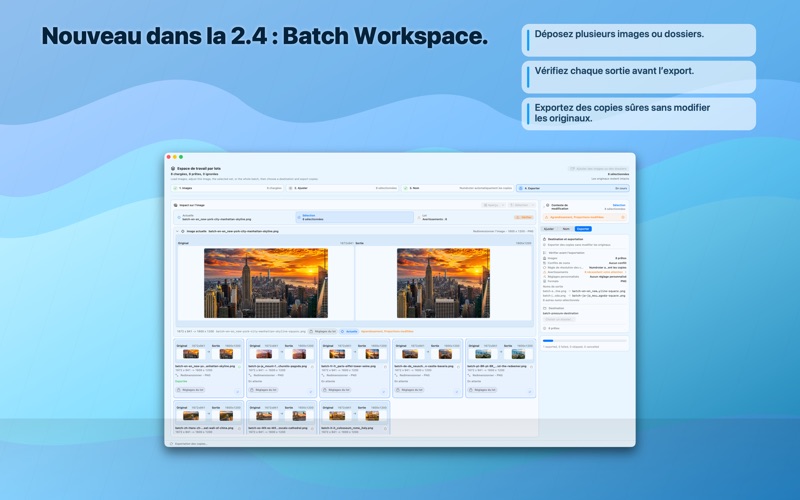Click resize icon on paris-eiffel-tower card
The height and width of the screenshot is (500, 800).
[x=323, y=376]
